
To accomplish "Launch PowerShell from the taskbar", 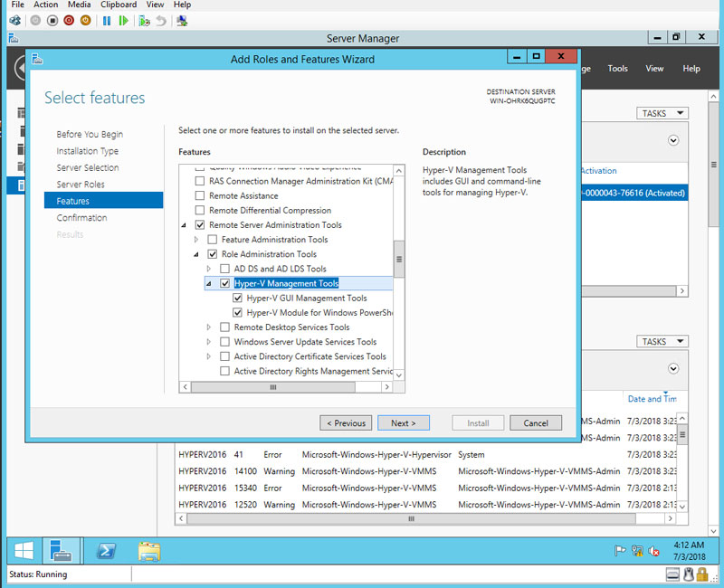I will click(106, 551).
